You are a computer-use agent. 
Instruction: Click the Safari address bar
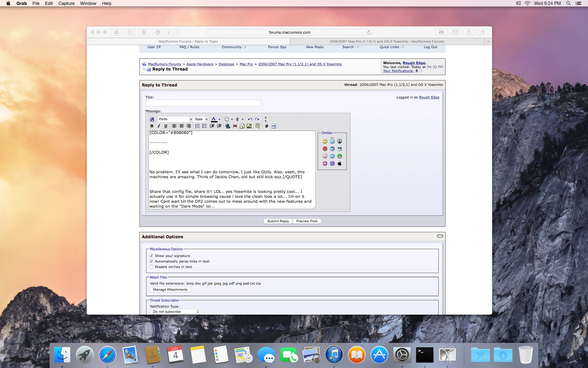coord(289,32)
